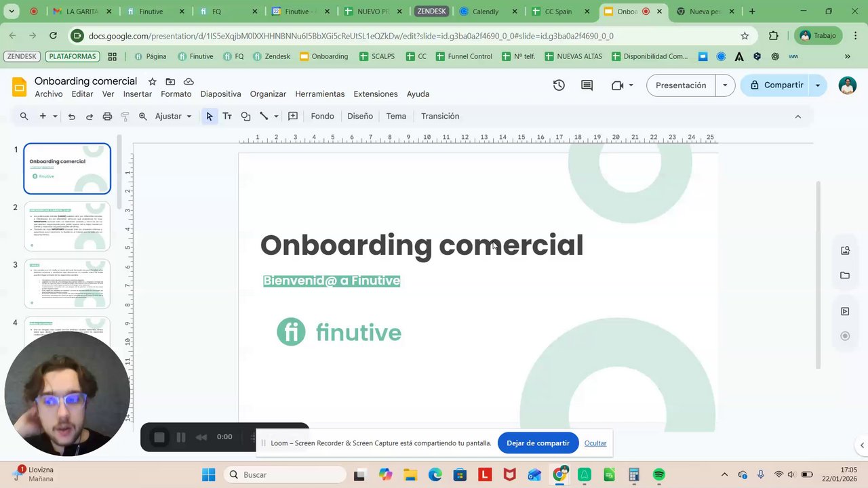Pause the Loom recording
Viewport: 868px width, 488px height.
(181, 437)
